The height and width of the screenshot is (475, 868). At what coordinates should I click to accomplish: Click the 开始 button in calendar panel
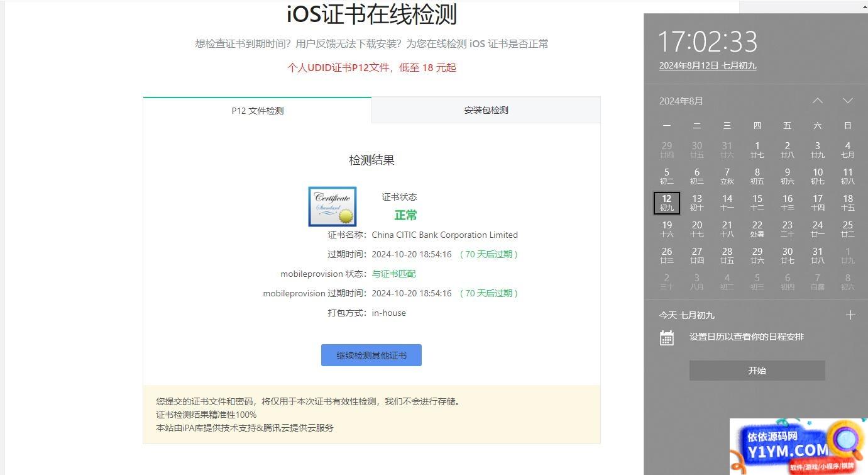(757, 371)
